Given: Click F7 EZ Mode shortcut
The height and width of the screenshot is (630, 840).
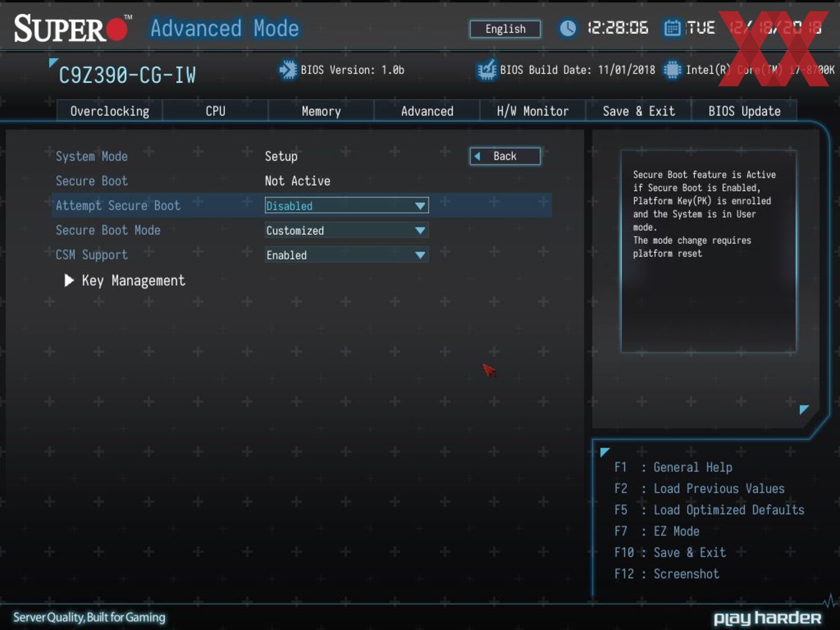Looking at the screenshot, I should pos(657,531).
